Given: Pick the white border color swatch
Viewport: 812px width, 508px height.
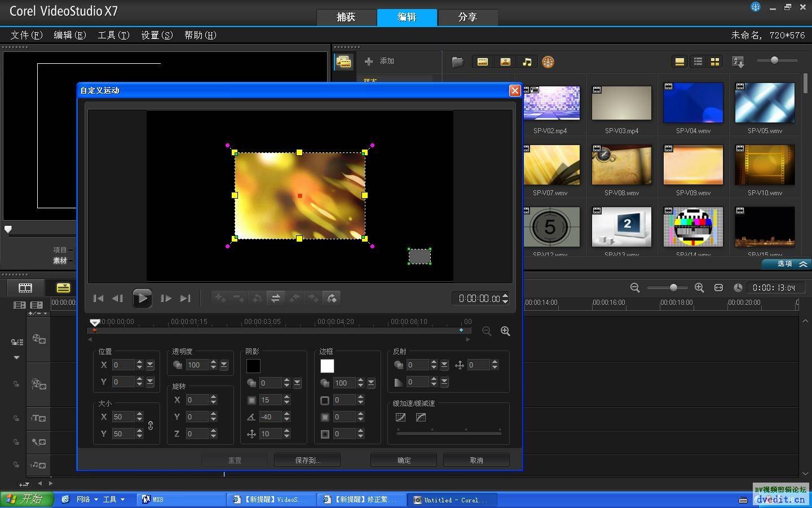Looking at the screenshot, I should (327, 366).
